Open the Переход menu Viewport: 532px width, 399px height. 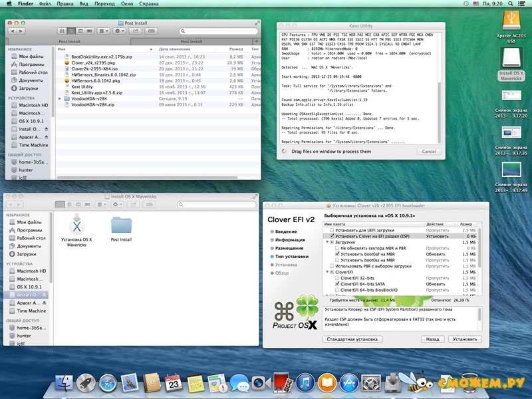click(x=104, y=4)
